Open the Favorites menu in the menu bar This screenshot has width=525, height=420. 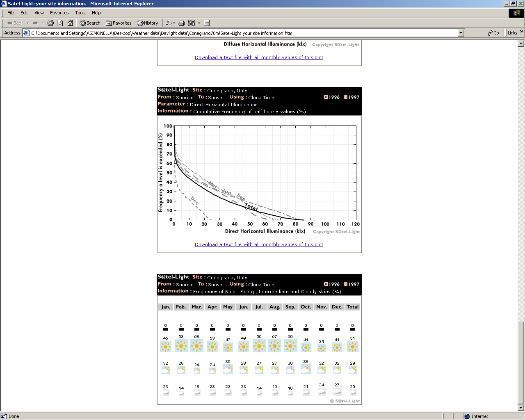pyautogui.click(x=59, y=13)
